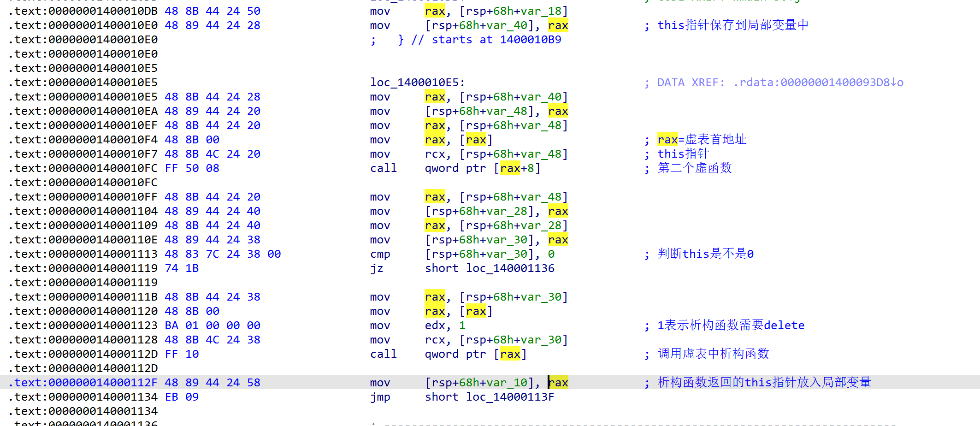Click address .text:00000001400010DB
The height and width of the screenshot is (426, 980).
tap(83, 11)
